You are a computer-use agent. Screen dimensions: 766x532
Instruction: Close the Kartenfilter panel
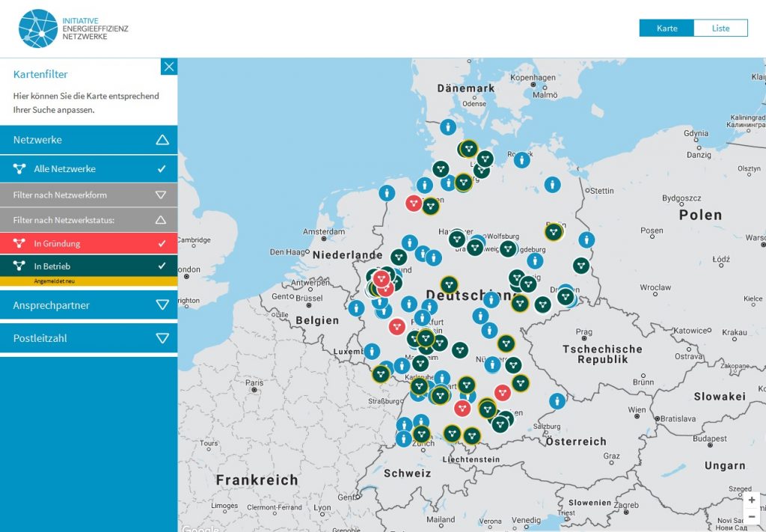[169, 67]
